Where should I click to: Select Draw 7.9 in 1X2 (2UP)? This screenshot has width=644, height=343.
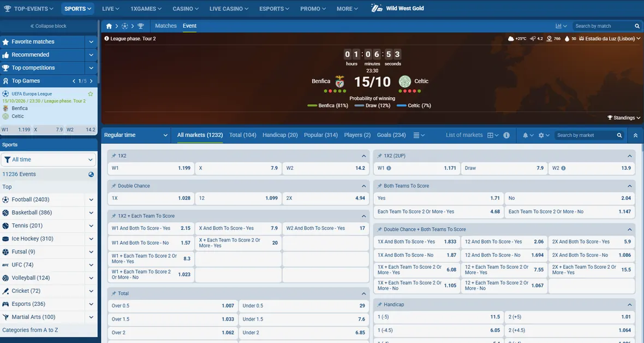point(504,168)
